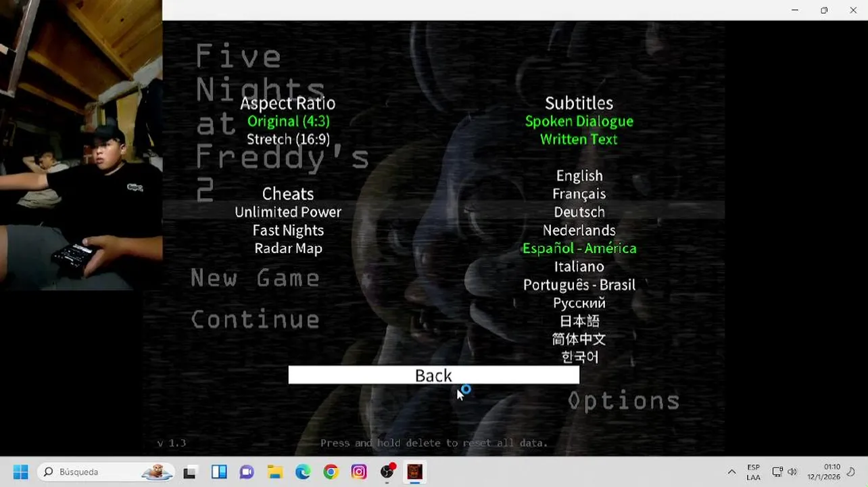Open the clock and date 01:10
Image resolution: width=868 pixels, height=487 pixels.
point(823,472)
